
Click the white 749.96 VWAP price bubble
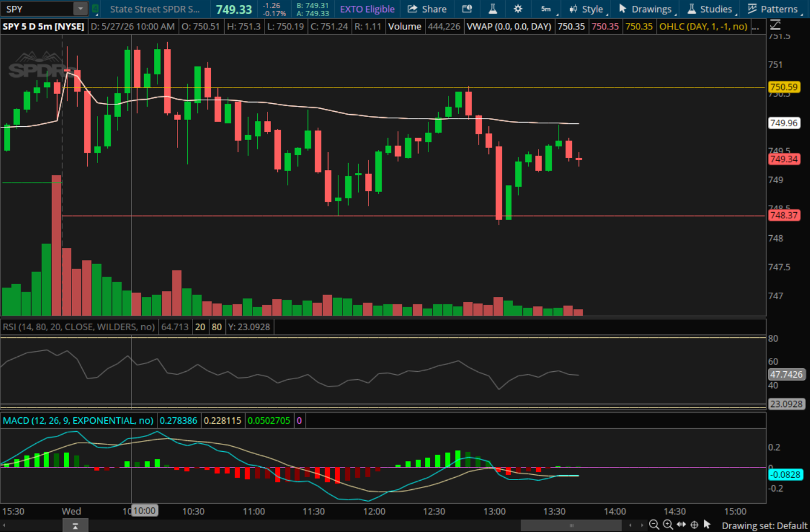[x=784, y=123]
